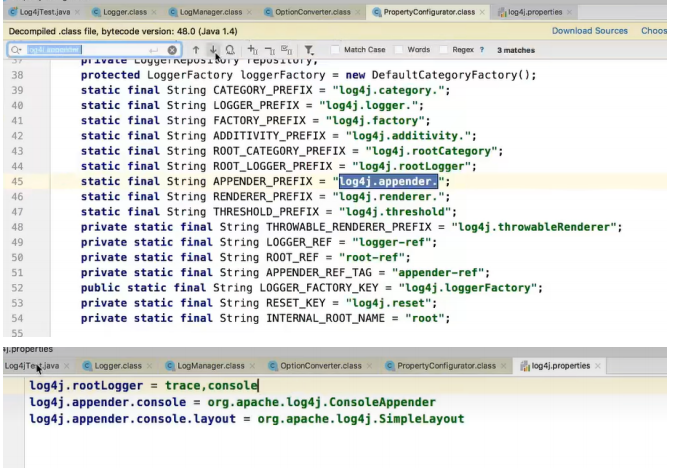The width and height of the screenshot is (675, 468).
Task: Enable Match Case checkbox
Action: point(335,50)
